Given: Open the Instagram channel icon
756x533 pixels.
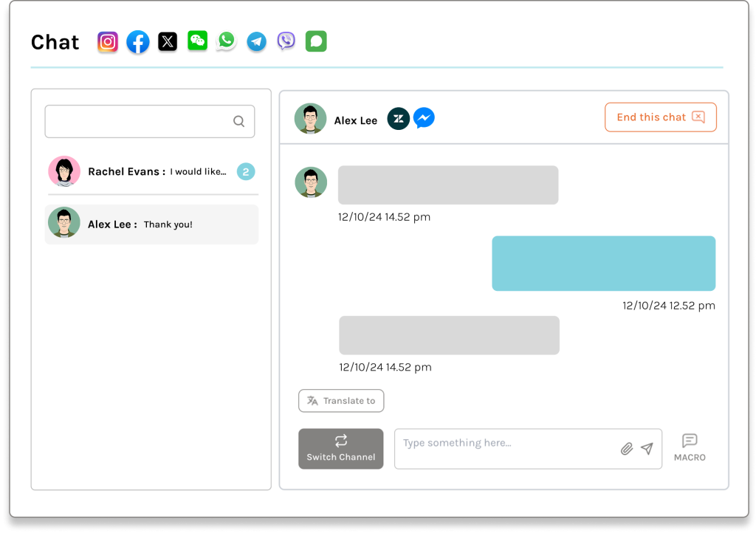Looking at the screenshot, I should click(x=108, y=42).
